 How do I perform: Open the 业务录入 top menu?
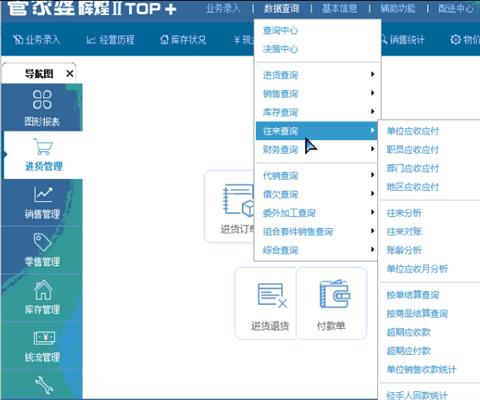223,8
